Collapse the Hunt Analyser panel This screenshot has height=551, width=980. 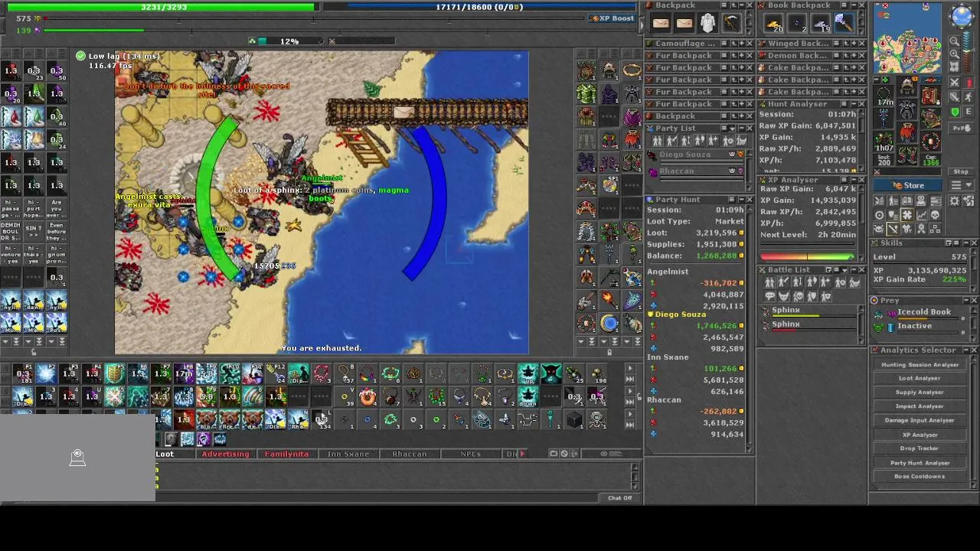(x=854, y=104)
